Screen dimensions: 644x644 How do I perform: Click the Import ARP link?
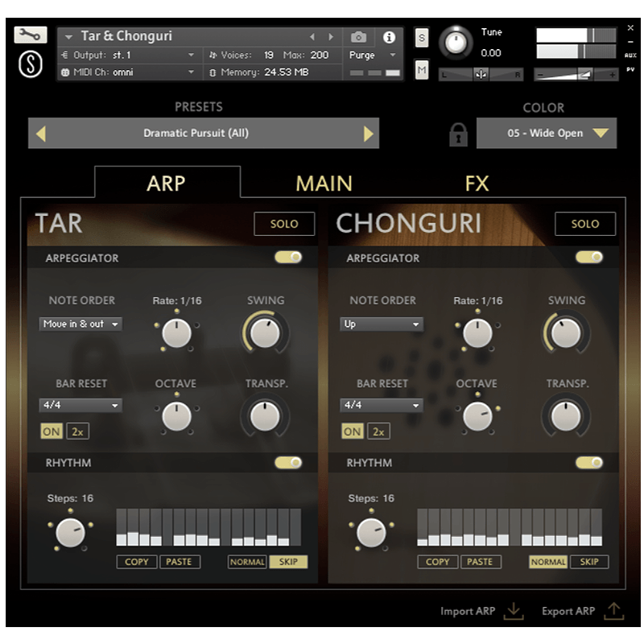tap(468, 611)
